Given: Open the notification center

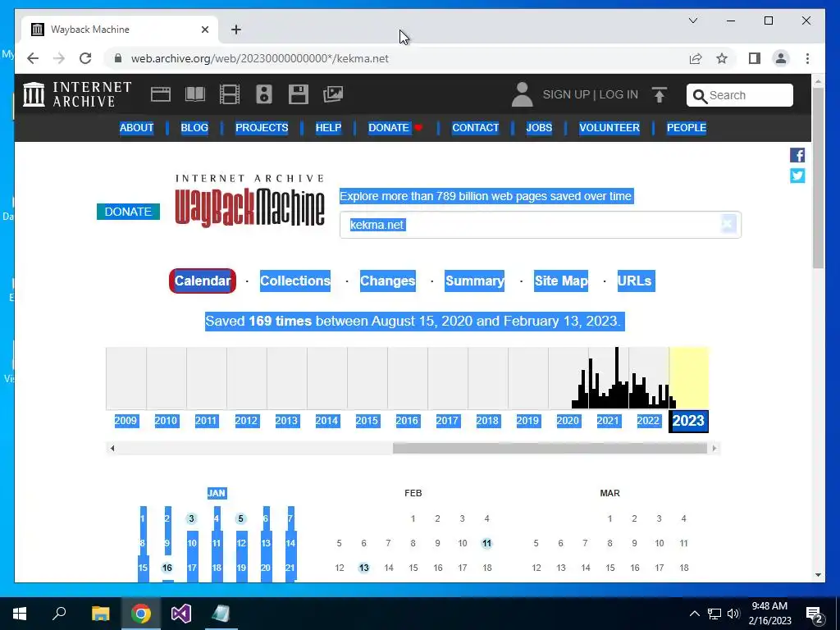Looking at the screenshot, I should (815, 614).
